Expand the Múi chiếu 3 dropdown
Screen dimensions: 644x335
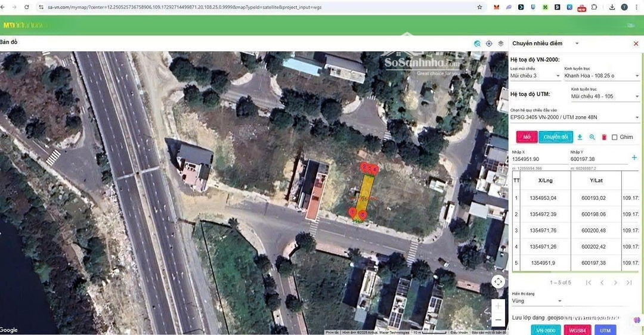(535, 76)
